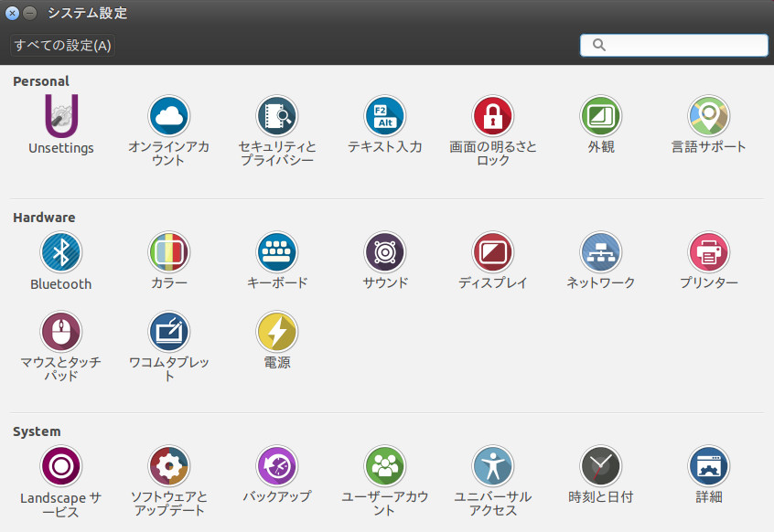Open ディスプレイ (Display) settings
The width and height of the screenshot is (774, 532).
click(x=492, y=252)
